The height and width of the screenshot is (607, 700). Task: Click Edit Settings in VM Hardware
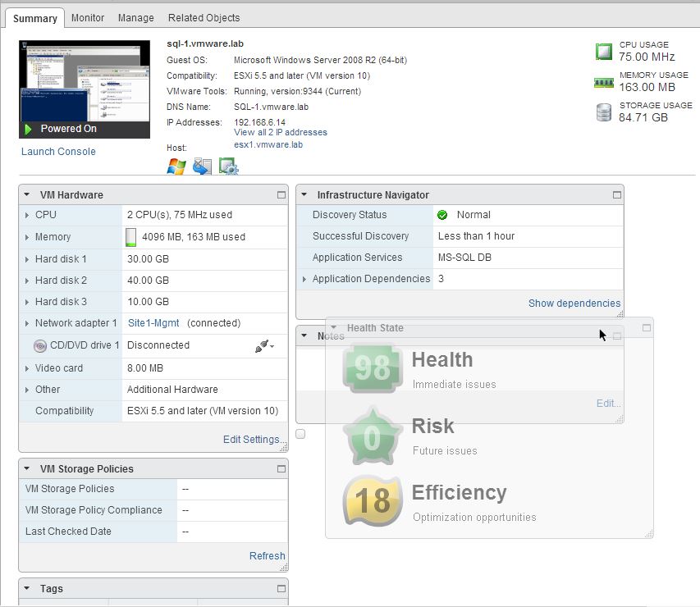255,440
